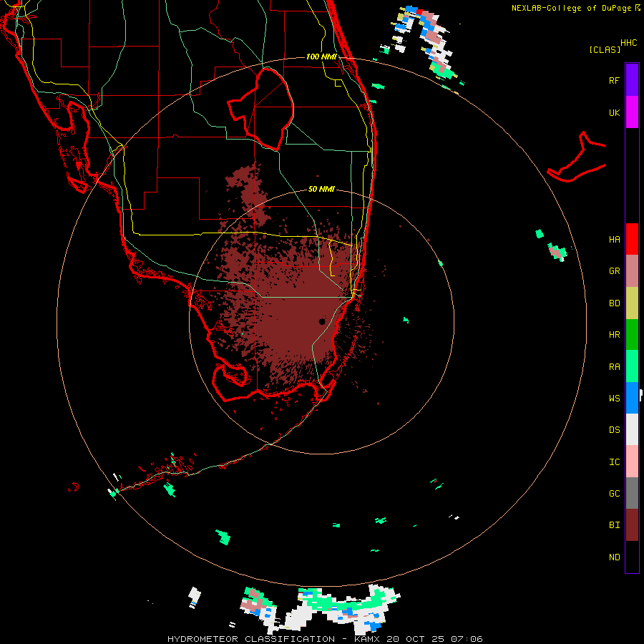Click the 'ND' legend label
The image size is (644, 644).
[614, 557]
